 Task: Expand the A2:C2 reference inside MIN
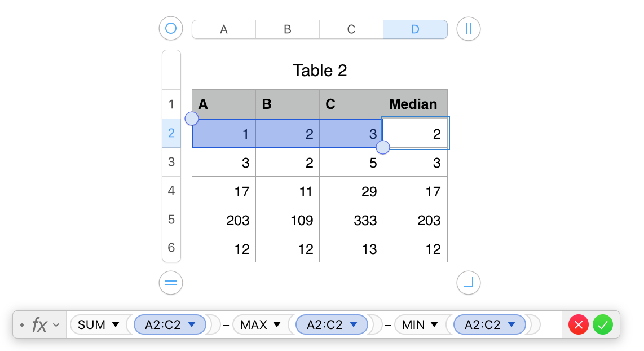pos(511,324)
